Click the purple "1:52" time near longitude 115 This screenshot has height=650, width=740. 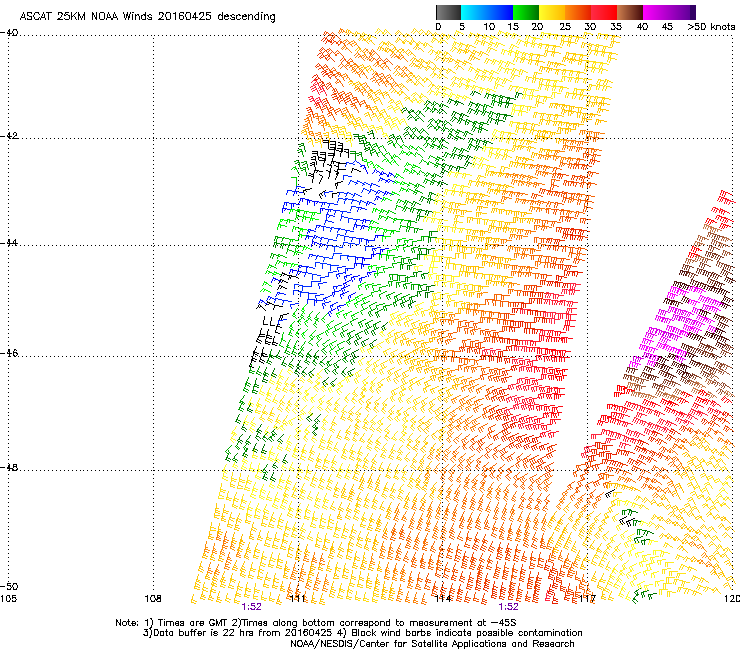508,607
